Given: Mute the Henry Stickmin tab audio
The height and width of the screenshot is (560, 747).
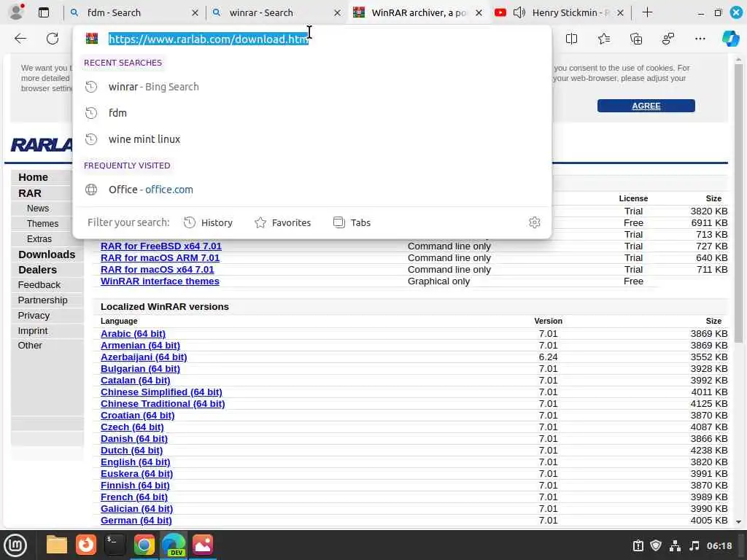Looking at the screenshot, I should (519, 13).
